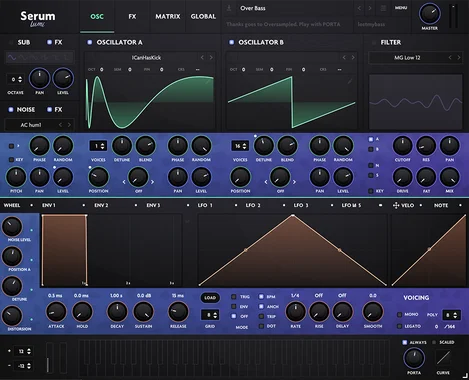The image size is (469, 380).
Task: Toggle the SUB oscillator on
Action: click(x=11, y=42)
